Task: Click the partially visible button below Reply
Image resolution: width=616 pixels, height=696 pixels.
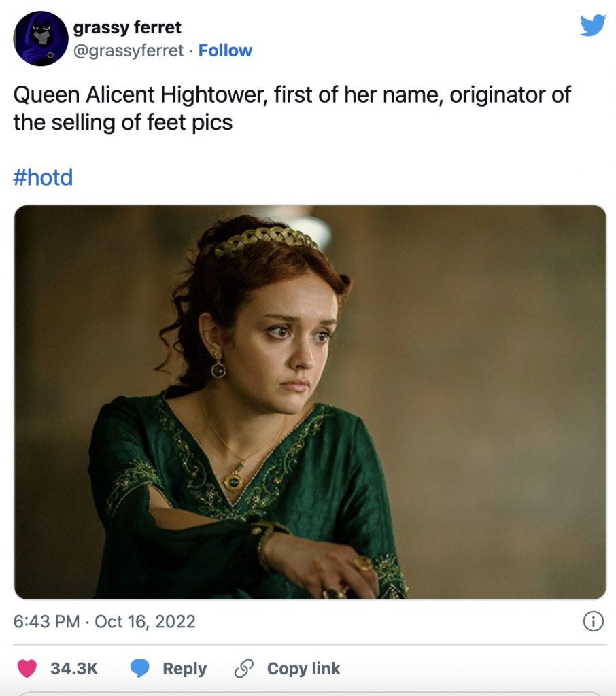Action: pos(309,693)
